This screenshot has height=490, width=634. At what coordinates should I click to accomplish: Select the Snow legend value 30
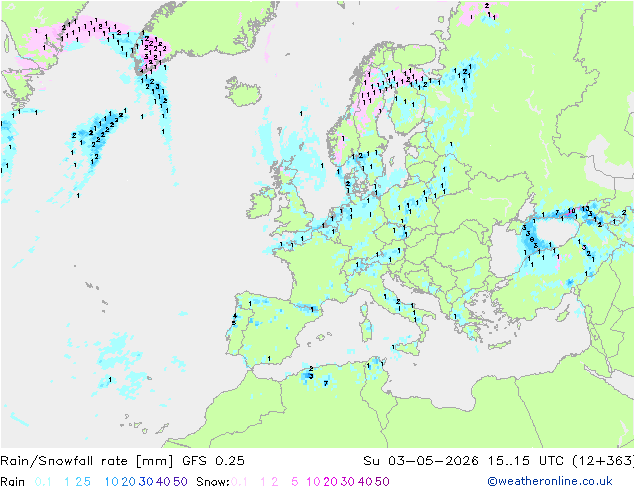click(348, 482)
